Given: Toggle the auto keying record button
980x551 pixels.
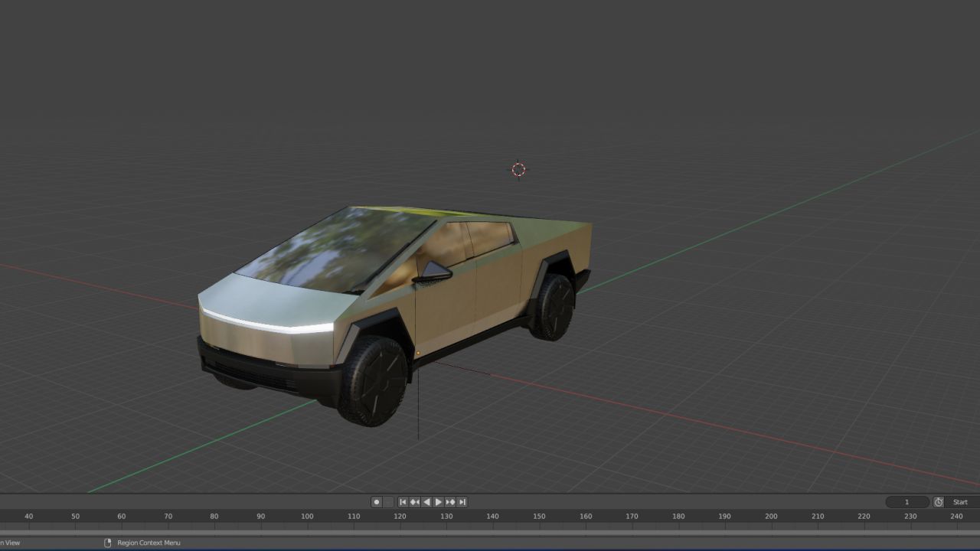Looking at the screenshot, I should click(376, 502).
